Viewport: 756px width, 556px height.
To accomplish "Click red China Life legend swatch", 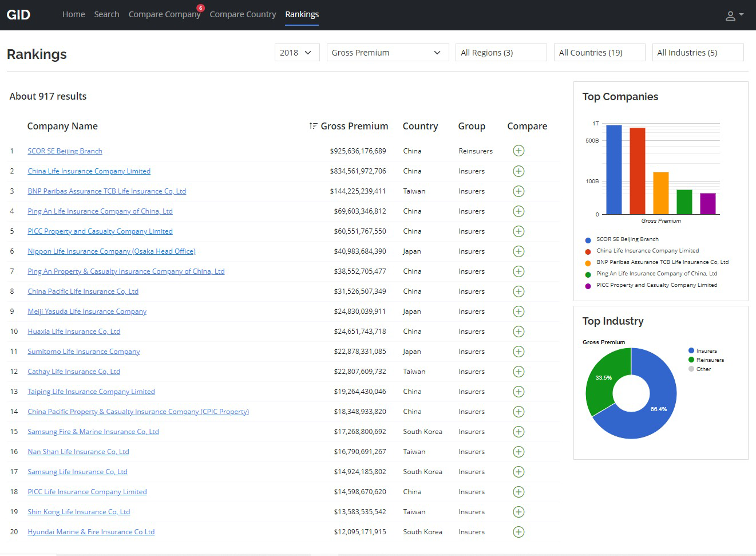I will [588, 251].
